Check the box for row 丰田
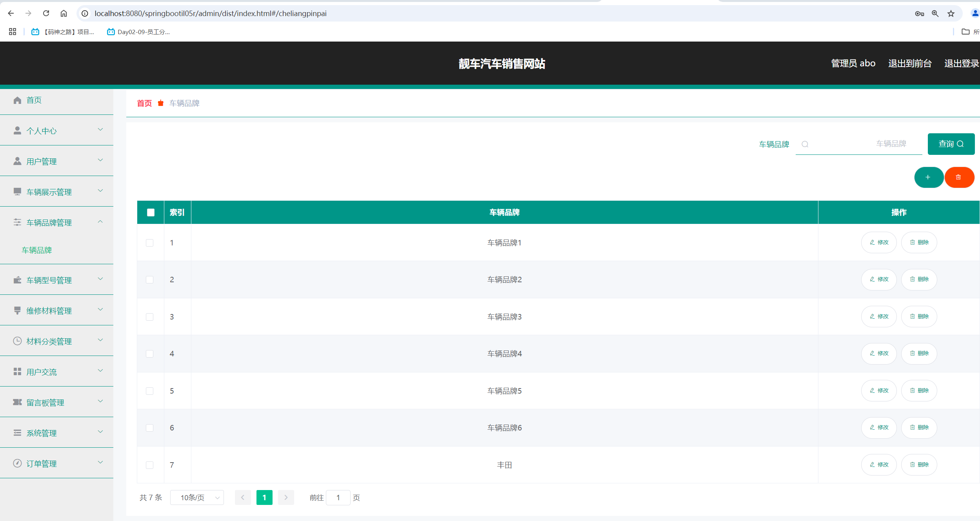980x521 pixels. [149, 465]
